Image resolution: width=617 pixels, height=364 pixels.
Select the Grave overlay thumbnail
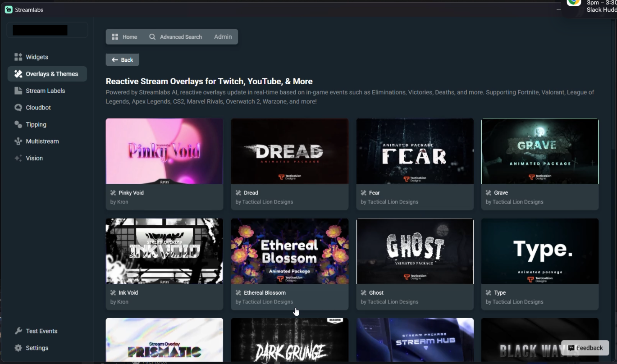point(540,151)
